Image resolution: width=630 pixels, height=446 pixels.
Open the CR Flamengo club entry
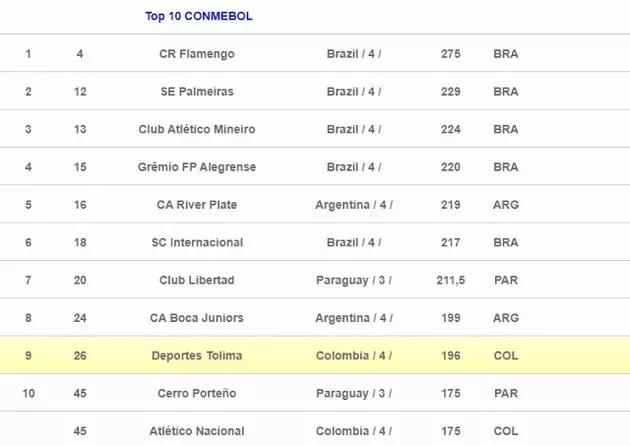(197, 54)
